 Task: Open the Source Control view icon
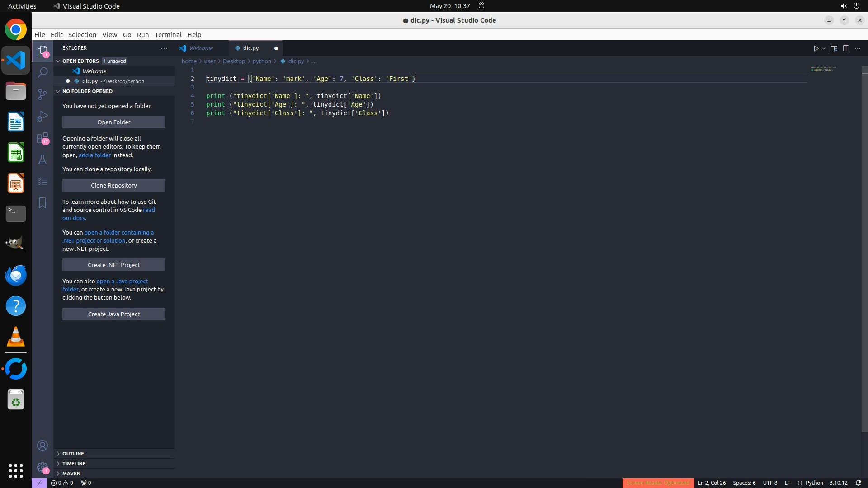pyautogui.click(x=42, y=94)
